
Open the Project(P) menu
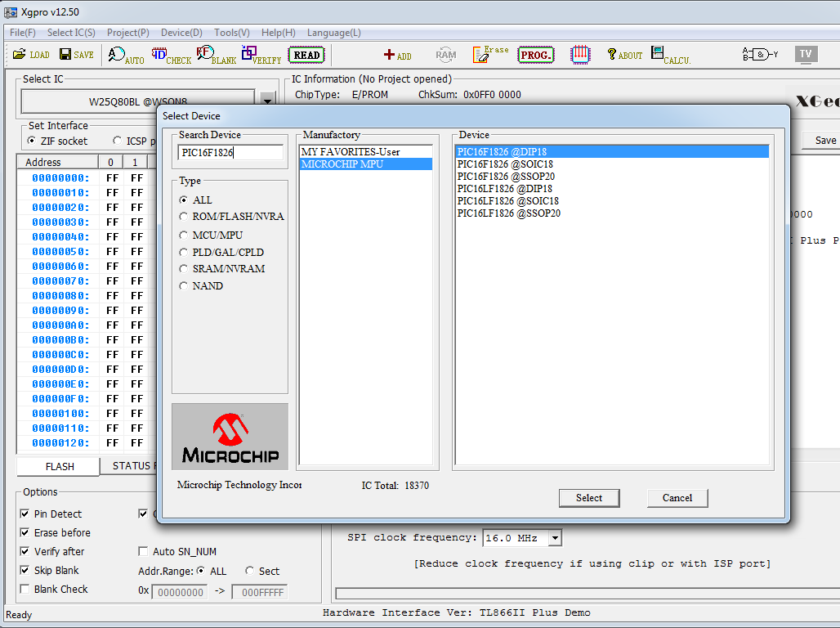128,33
